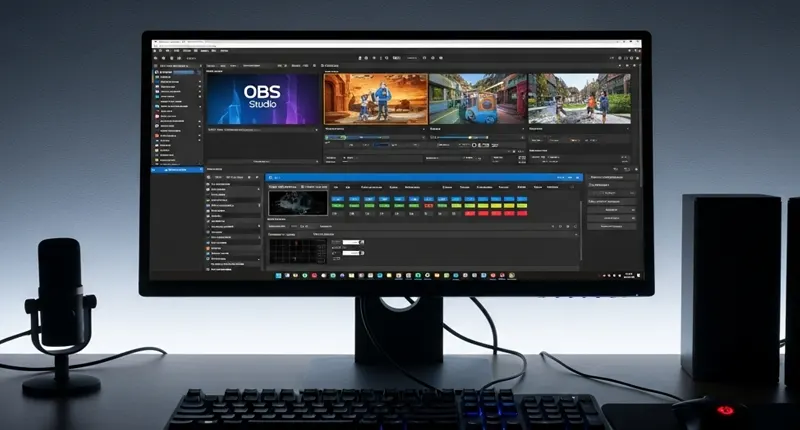
Task: Click the clock in the taskbar system tray
Action: [x=629, y=275]
